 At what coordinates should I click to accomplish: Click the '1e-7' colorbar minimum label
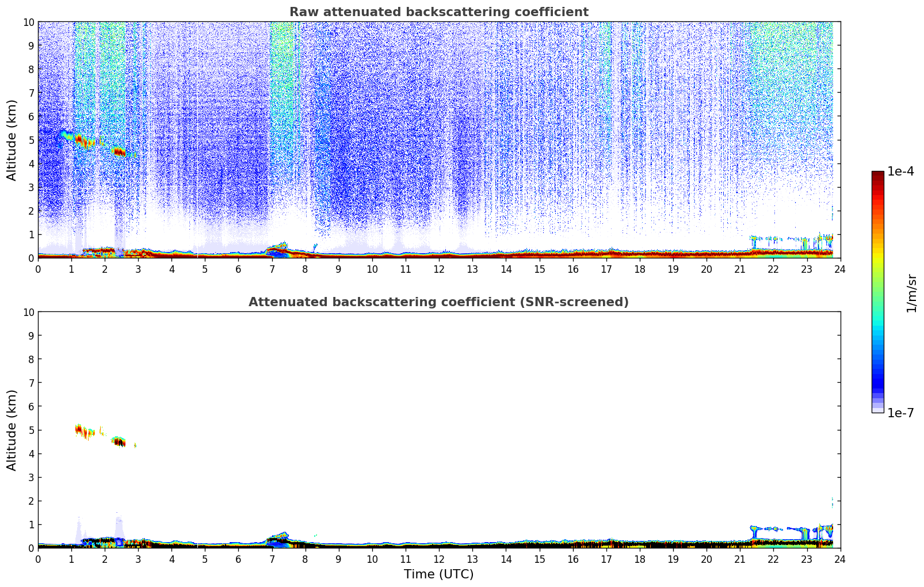click(900, 413)
